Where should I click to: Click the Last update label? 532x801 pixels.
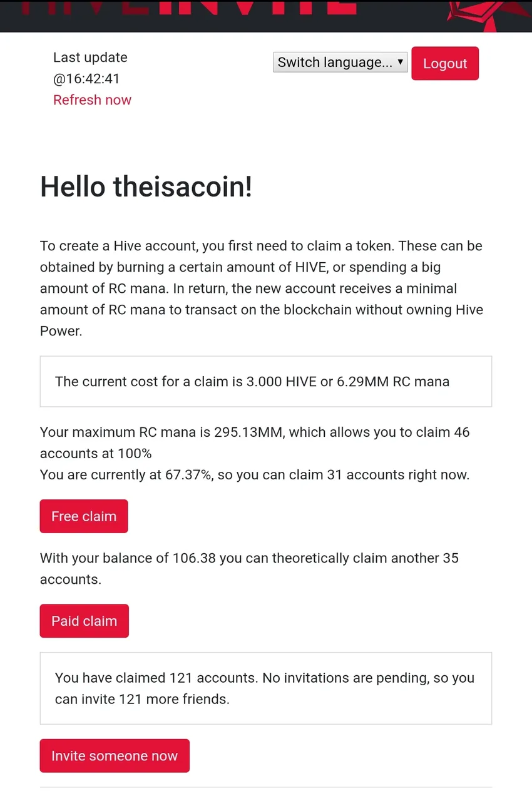click(x=90, y=58)
